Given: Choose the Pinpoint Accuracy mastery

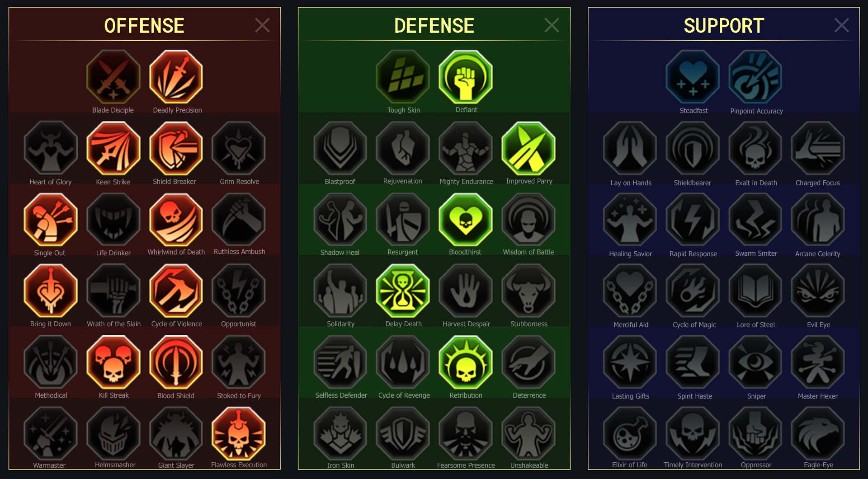Looking at the screenshot, I should tap(755, 77).
